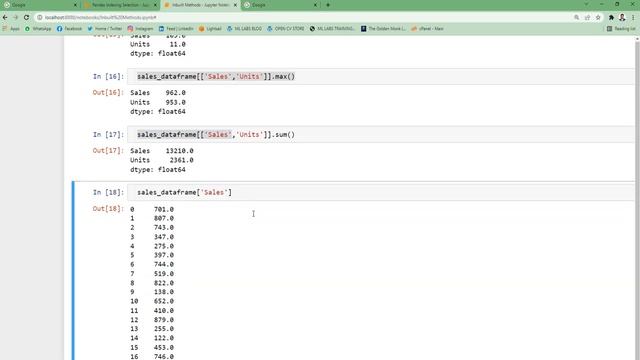Click row 10 value 652.0
The image size is (640, 360).
tap(164, 301)
